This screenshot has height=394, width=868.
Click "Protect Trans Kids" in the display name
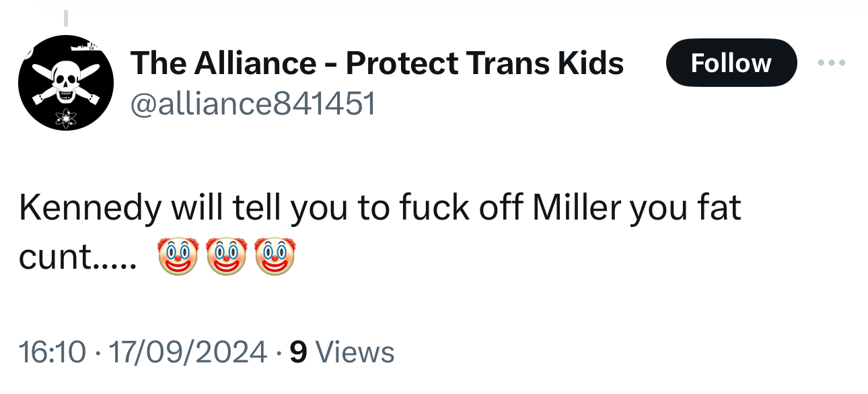click(x=484, y=63)
